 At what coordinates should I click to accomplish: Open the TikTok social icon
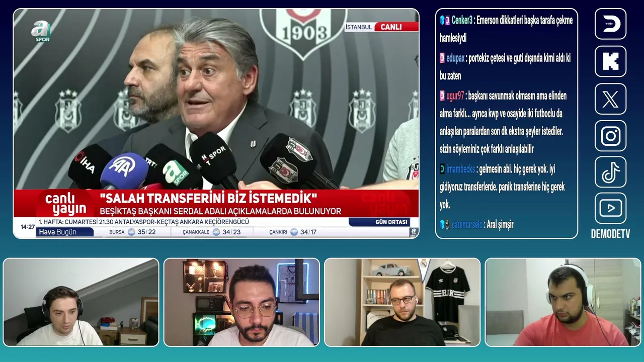[610, 172]
